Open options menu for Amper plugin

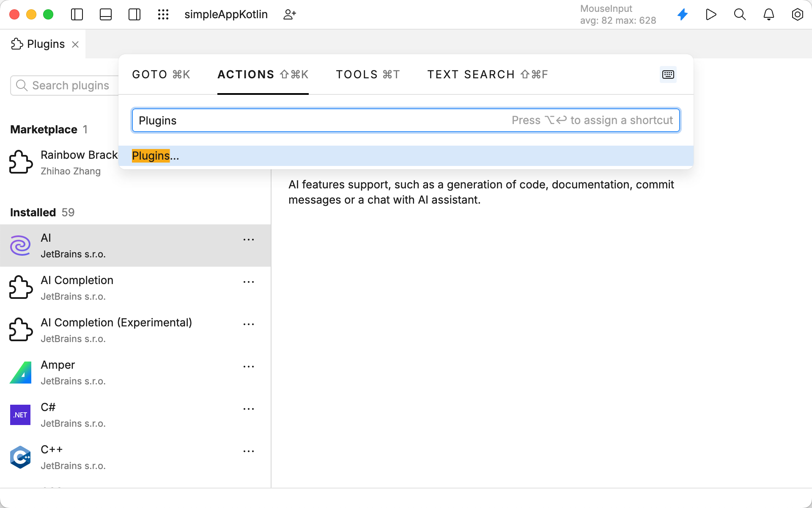pyautogui.click(x=249, y=367)
